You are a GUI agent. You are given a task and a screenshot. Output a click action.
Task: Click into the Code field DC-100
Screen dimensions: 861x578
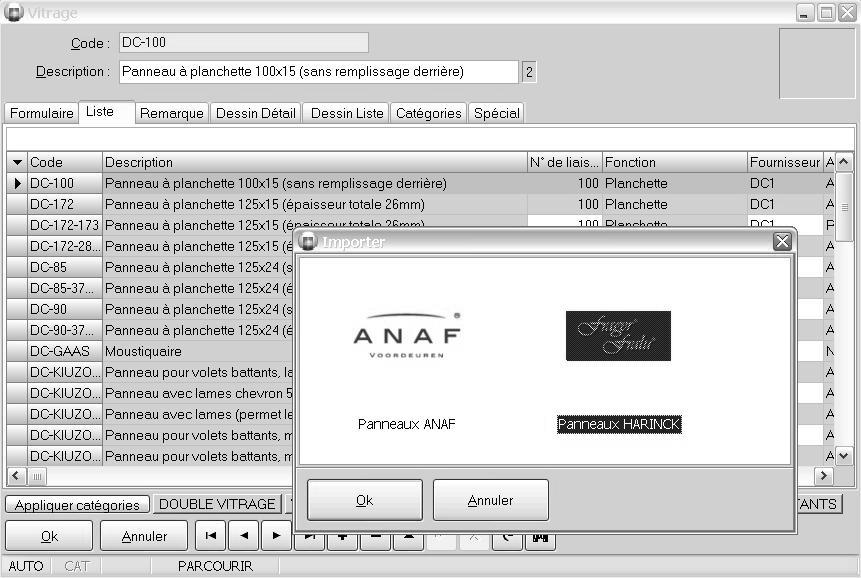pyautogui.click(x=244, y=42)
